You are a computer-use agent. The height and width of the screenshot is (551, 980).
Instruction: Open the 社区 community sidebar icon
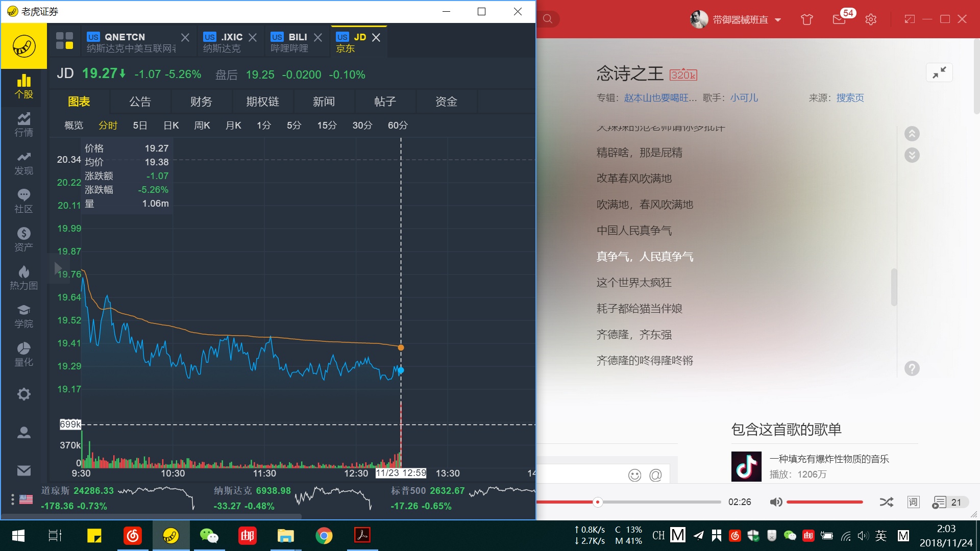(x=23, y=202)
